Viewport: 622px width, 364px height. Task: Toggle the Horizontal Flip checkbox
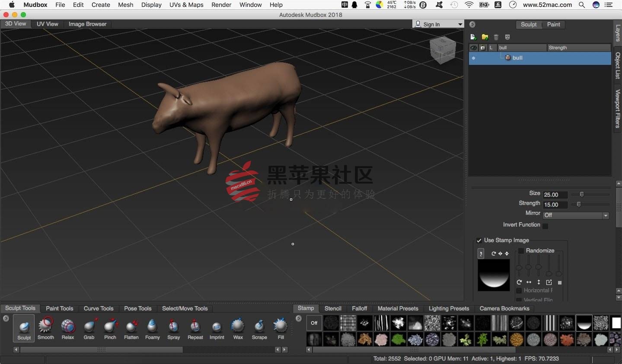click(519, 291)
